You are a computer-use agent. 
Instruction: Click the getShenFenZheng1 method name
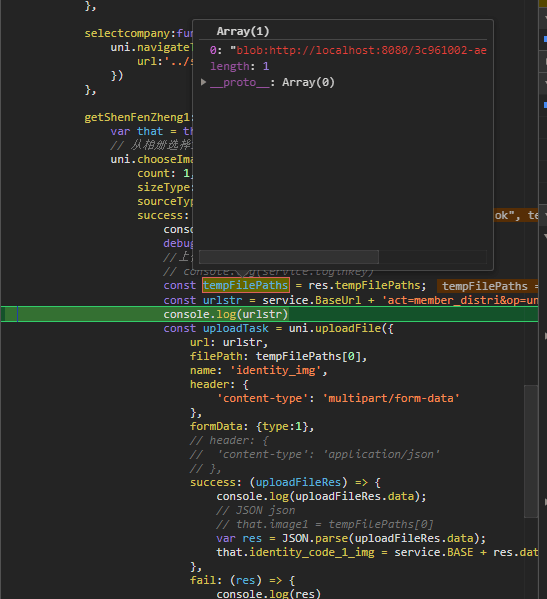point(137,117)
